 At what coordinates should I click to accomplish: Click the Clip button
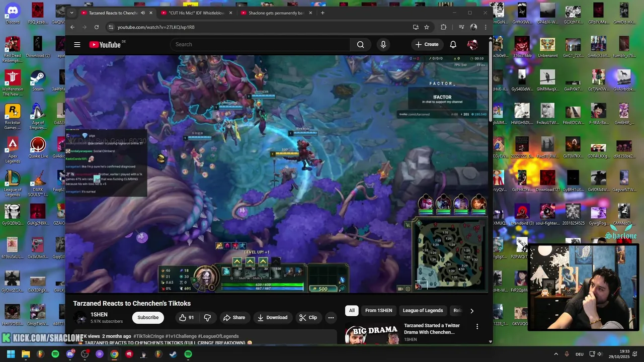pyautogui.click(x=308, y=317)
